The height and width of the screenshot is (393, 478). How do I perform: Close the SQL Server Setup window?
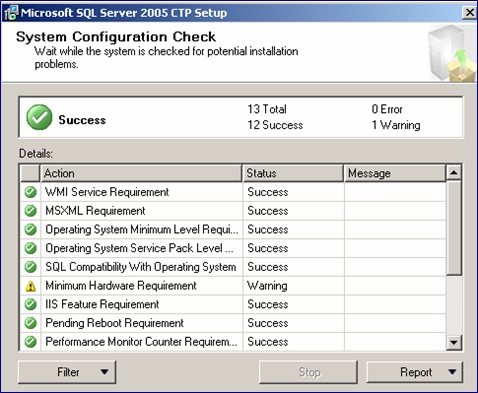click(x=470, y=13)
